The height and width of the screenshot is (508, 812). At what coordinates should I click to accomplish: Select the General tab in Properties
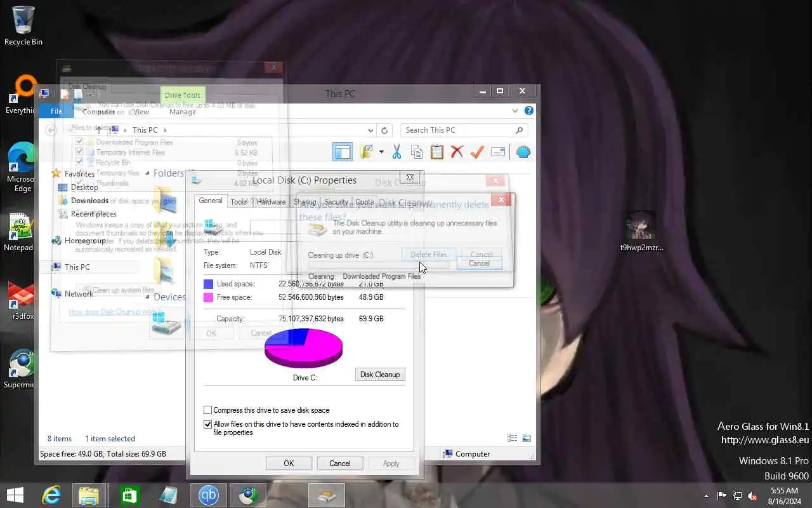coord(211,201)
